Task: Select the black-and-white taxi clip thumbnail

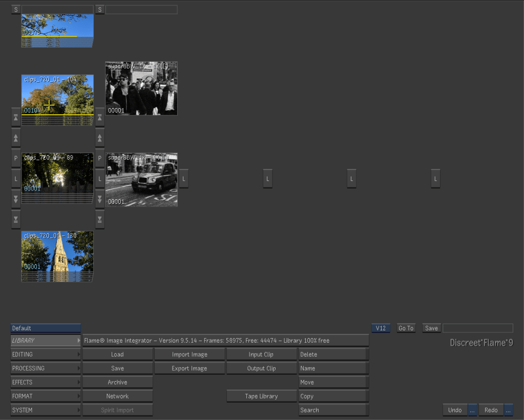Action: pos(141,180)
